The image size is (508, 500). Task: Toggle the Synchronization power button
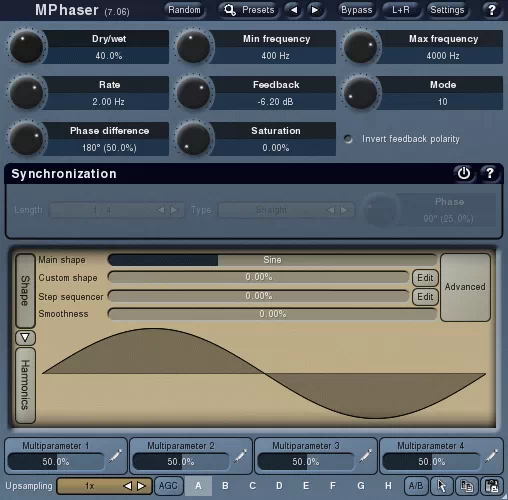pyautogui.click(x=464, y=173)
